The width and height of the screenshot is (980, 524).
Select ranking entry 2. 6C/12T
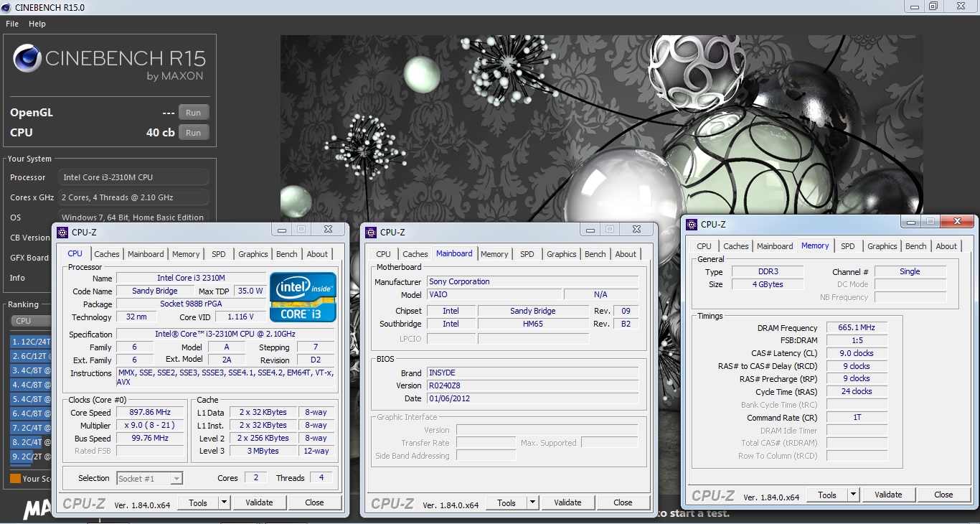(31, 356)
